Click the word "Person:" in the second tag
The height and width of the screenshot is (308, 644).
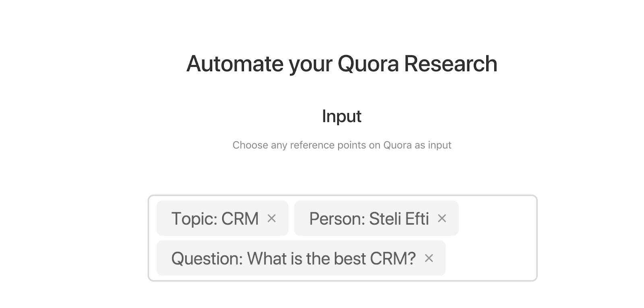click(337, 219)
